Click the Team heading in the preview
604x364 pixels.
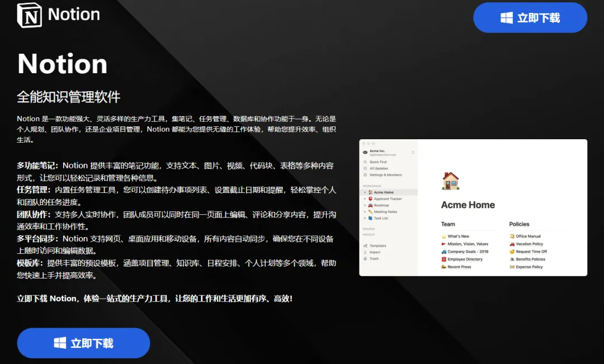pyautogui.click(x=448, y=224)
